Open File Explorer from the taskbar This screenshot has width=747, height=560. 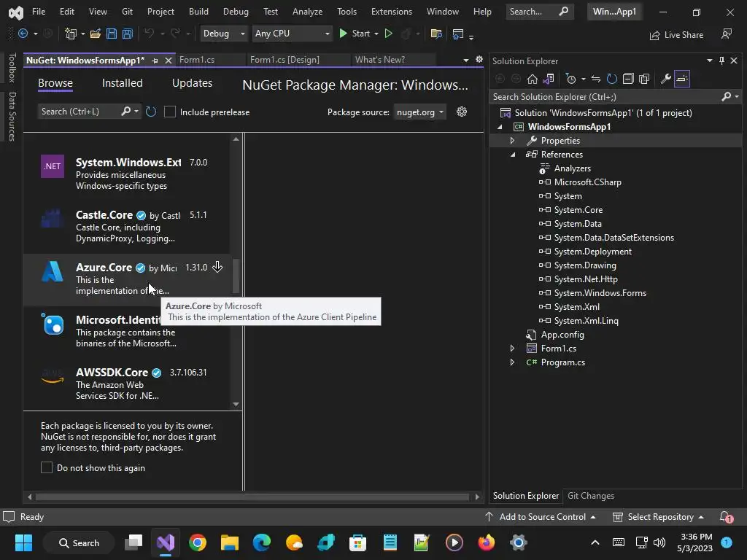(x=229, y=542)
